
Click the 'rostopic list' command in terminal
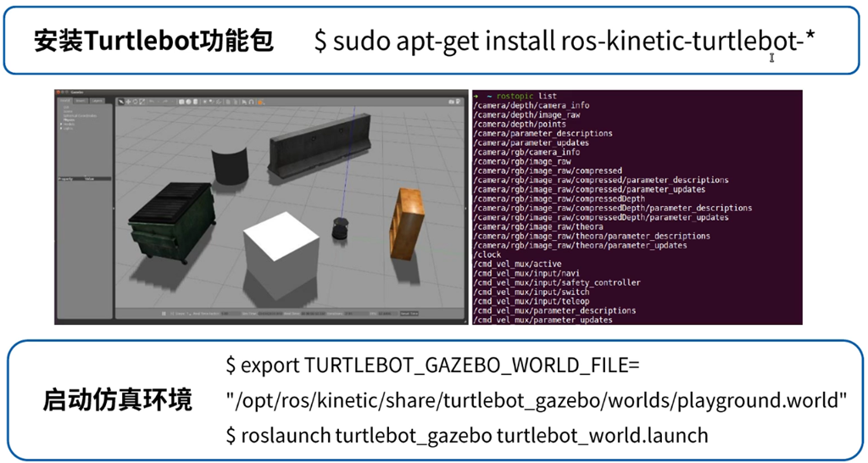[x=526, y=96]
